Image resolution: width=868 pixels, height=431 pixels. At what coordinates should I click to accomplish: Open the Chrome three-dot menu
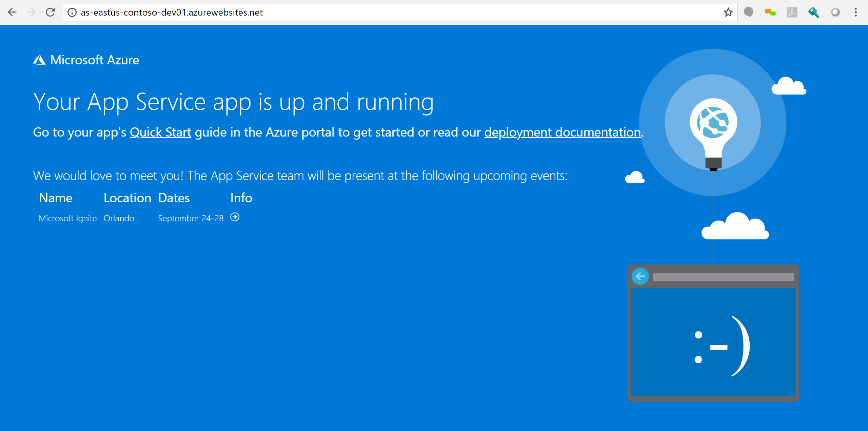click(x=856, y=13)
